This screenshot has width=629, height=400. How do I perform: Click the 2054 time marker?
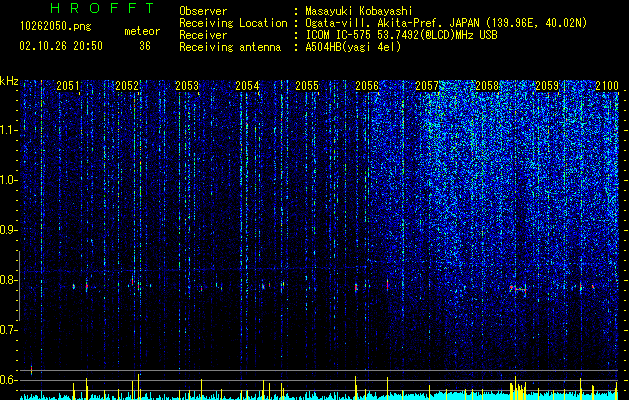point(247,86)
